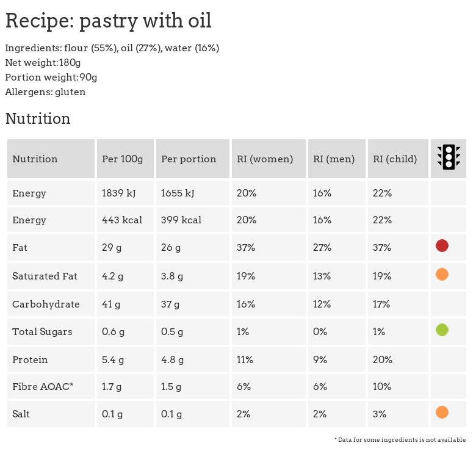The width and height of the screenshot is (476, 454).
Task: Select the Per portion column header
Action: [189, 159]
